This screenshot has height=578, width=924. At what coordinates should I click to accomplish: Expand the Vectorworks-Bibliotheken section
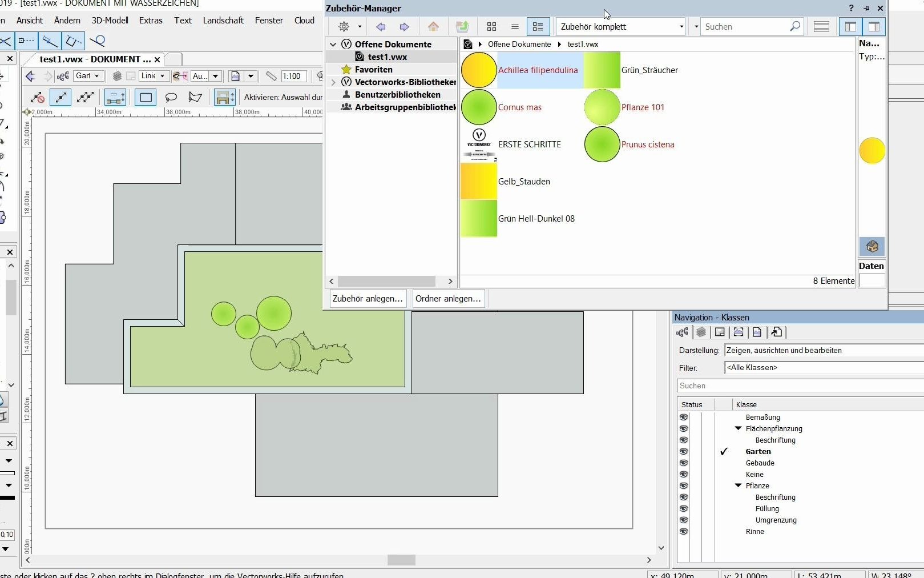[x=333, y=82]
